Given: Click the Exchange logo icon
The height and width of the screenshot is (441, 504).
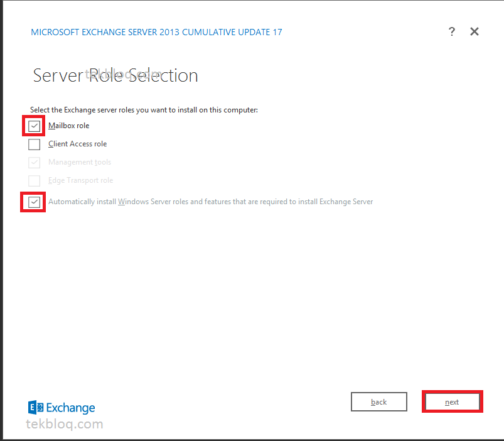Looking at the screenshot, I should [x=36, y=408].
